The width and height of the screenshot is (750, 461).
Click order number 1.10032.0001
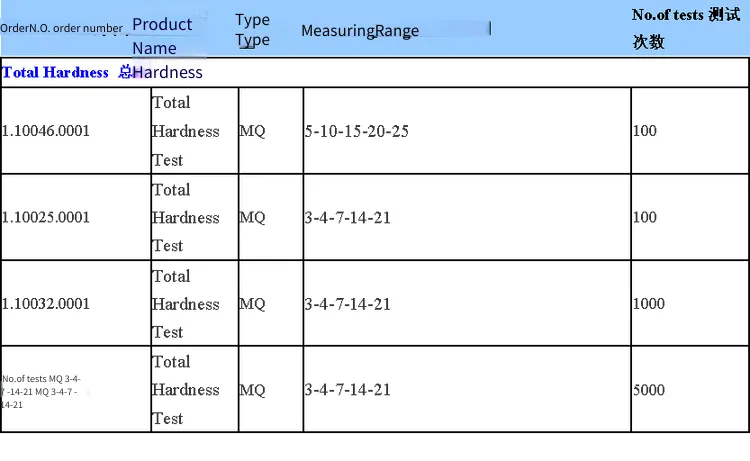(x=46, y=304)
